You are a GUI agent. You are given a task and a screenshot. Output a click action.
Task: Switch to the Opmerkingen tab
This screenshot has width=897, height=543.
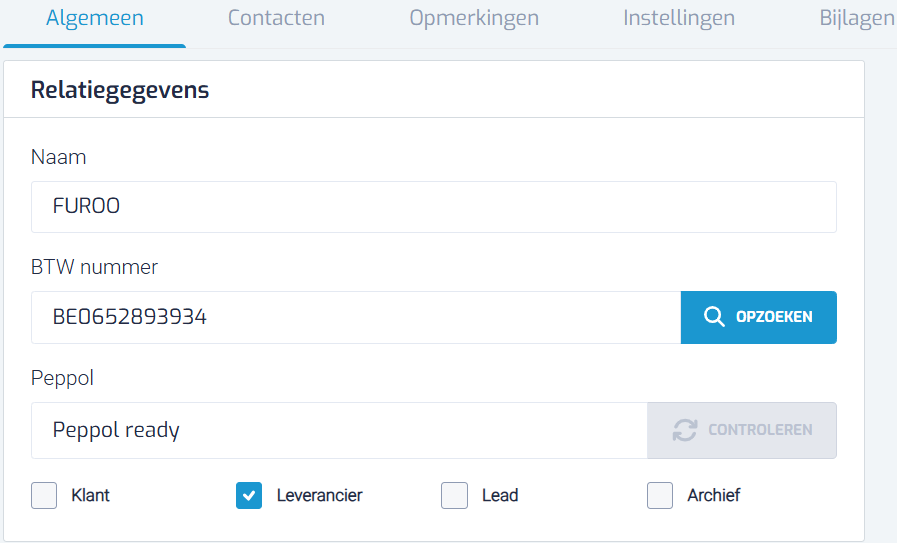(x=474, y=18)
